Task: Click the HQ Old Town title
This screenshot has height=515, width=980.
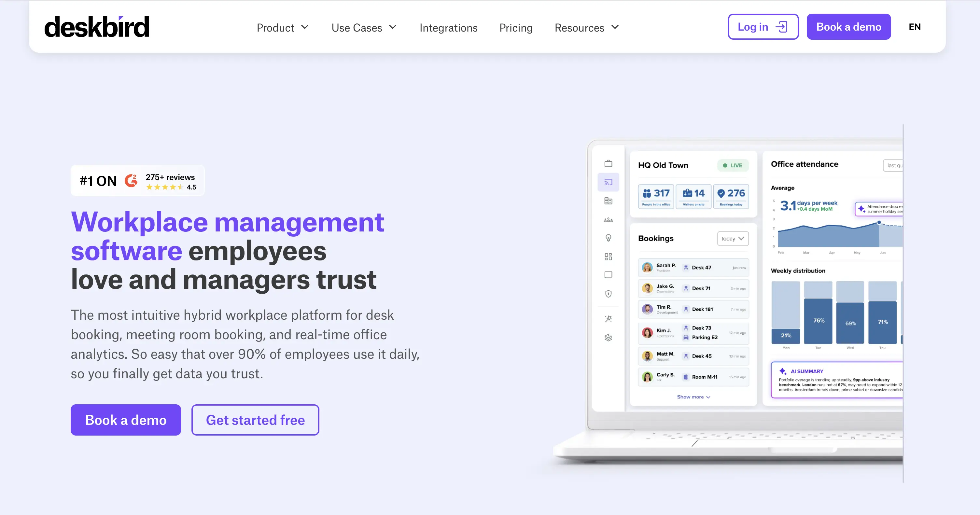Action: (x=663, y=165)
